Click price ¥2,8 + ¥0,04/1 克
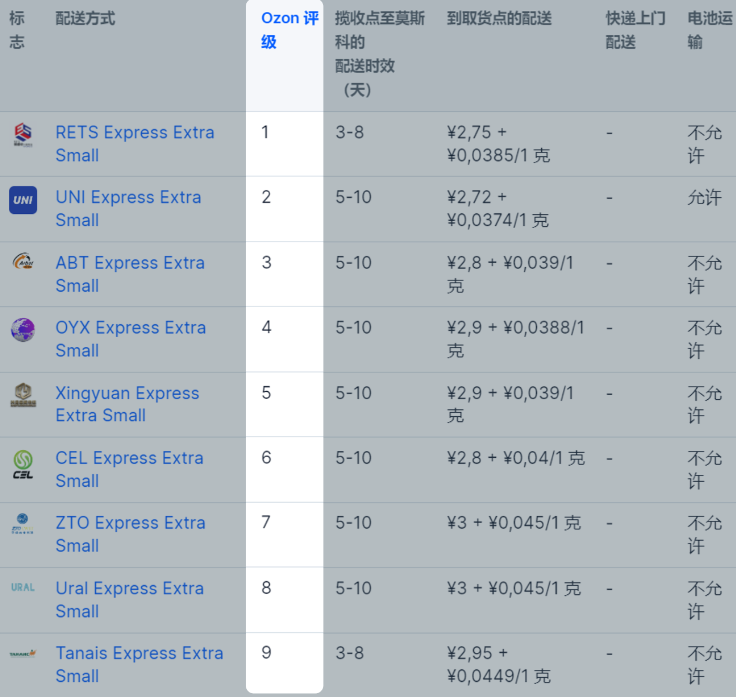This screenshot has height=697, width=736. point(516,458)
